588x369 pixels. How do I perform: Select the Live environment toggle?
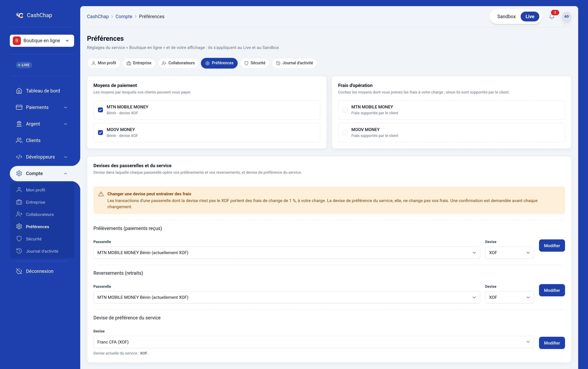click(530, 17)
